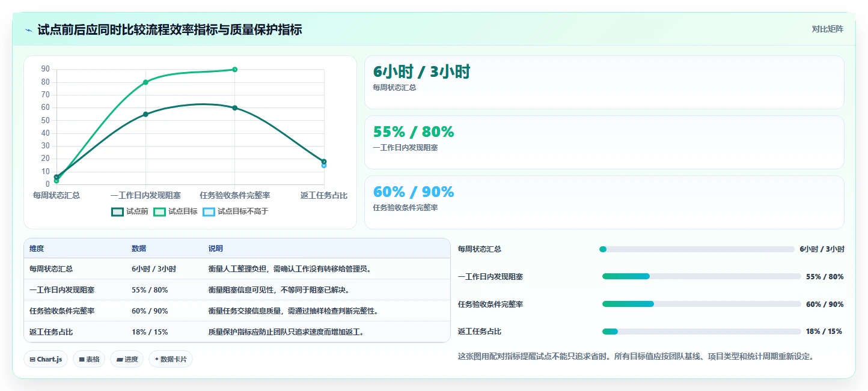This screenshot has height=391, width=868.
Task: Click the footnote starting 这张图用配对指标
Action: [636, 357]
